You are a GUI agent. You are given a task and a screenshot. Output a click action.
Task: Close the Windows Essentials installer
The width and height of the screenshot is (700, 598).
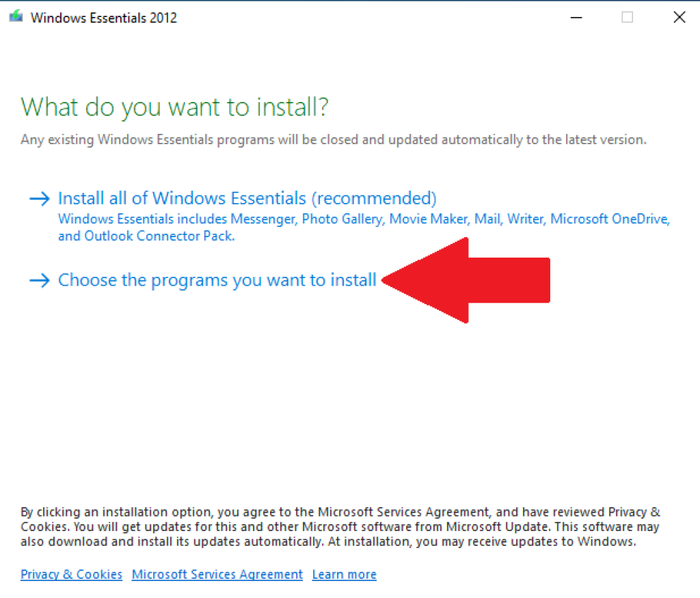[679, 17]
